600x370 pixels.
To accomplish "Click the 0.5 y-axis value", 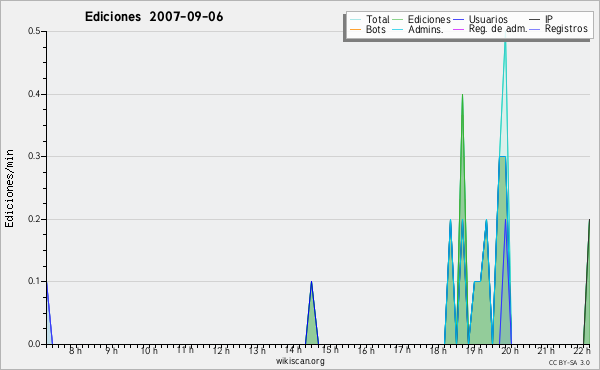I will (x=34, y=31).
